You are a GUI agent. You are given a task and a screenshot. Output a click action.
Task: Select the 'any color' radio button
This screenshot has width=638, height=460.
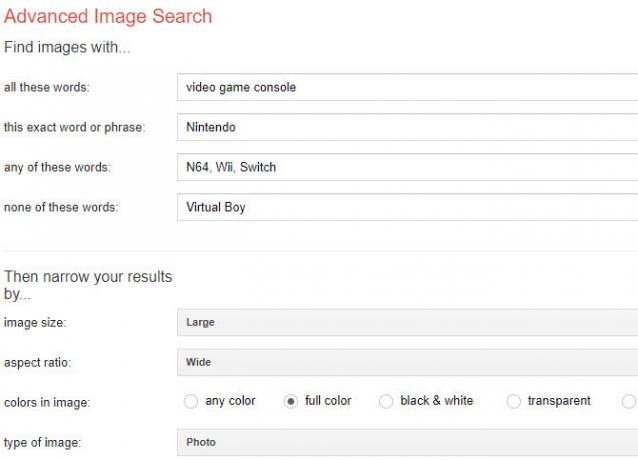click(191, 401)
